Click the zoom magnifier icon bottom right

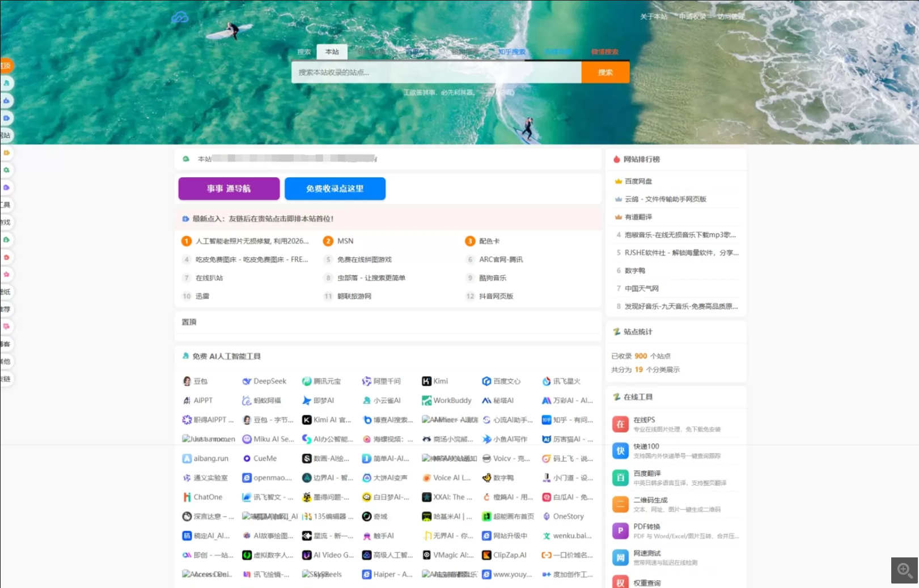[x=904, y=570]
